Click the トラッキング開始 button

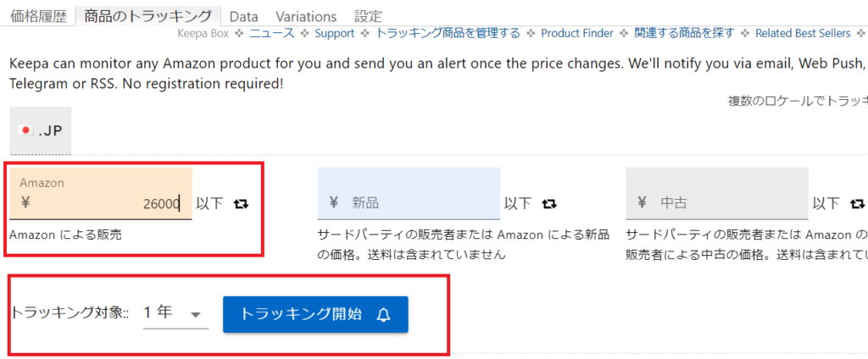(315, 315)
